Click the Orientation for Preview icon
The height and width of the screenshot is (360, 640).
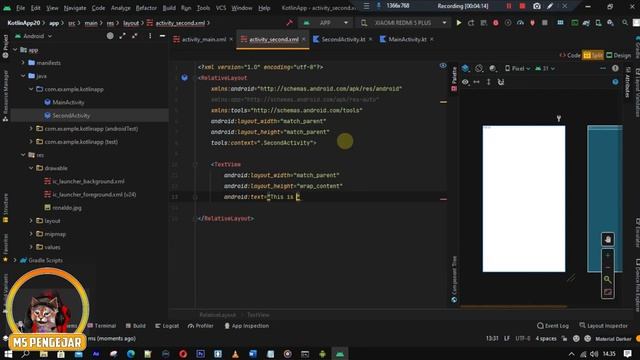click(x=479, y=68)
